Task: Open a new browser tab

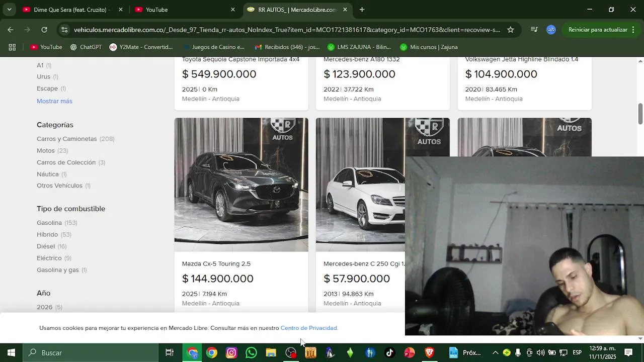Action: click(362, 10)
